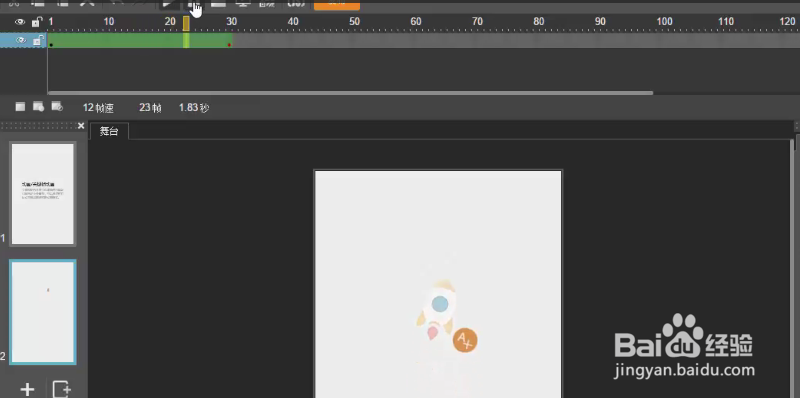Click the horizontal timeline scrollbar
Image resolution: width=800 pixels, height=398 pixels.
[351, 93]
